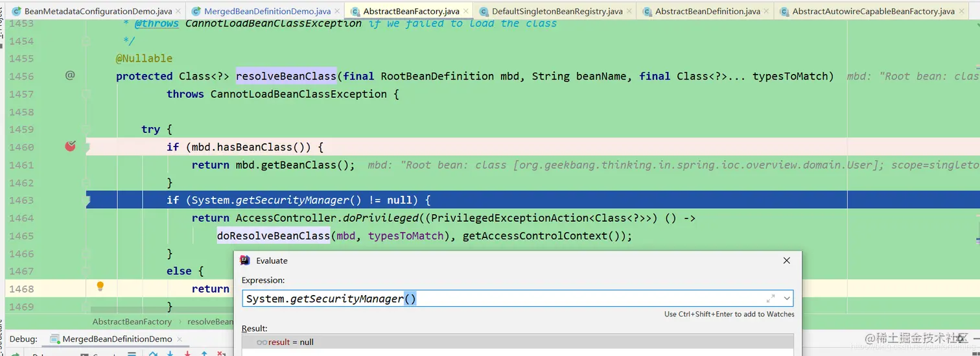Image resolution: width=980 pixels, height=356 pixels.
Task: Expand the Evaluate expression field
Action: pos(771,298)
